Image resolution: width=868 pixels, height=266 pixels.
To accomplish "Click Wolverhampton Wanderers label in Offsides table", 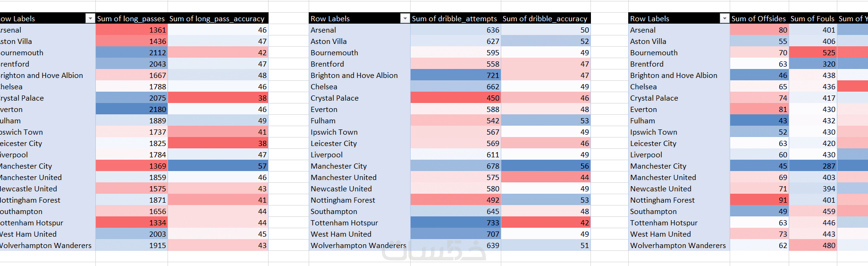I will [678, 245].
